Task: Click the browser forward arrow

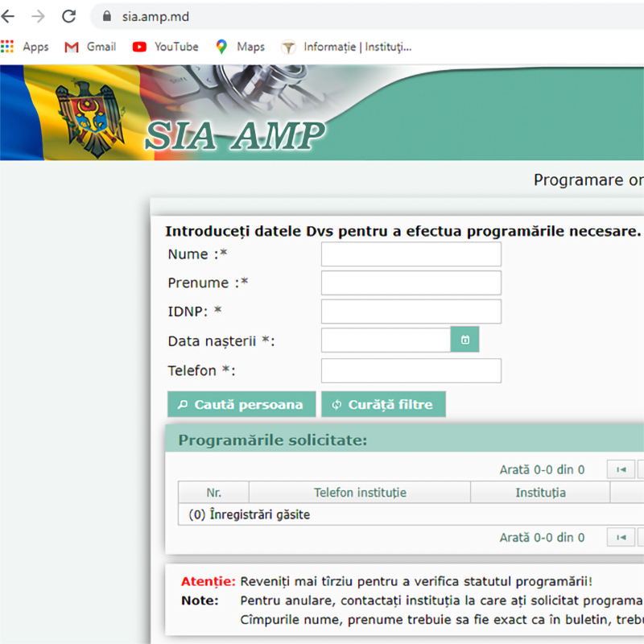Action: pyautogui.click(x=38, y=16)
